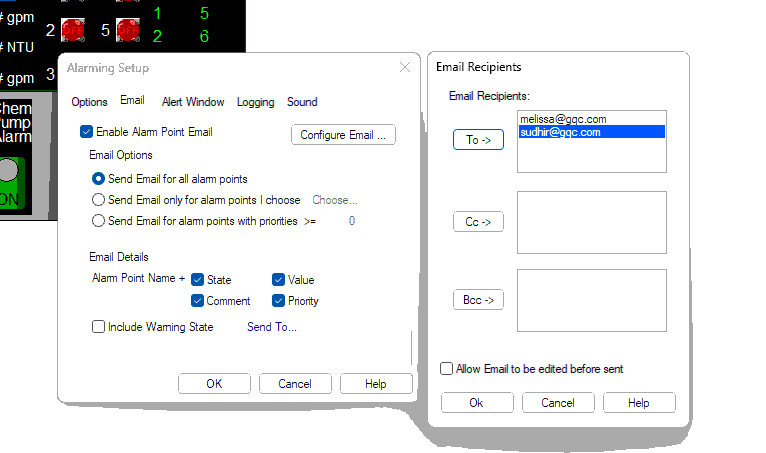Open the Alert Window tab
The height and width of the screenshot is (453, 766).
[x=193, y=102]
